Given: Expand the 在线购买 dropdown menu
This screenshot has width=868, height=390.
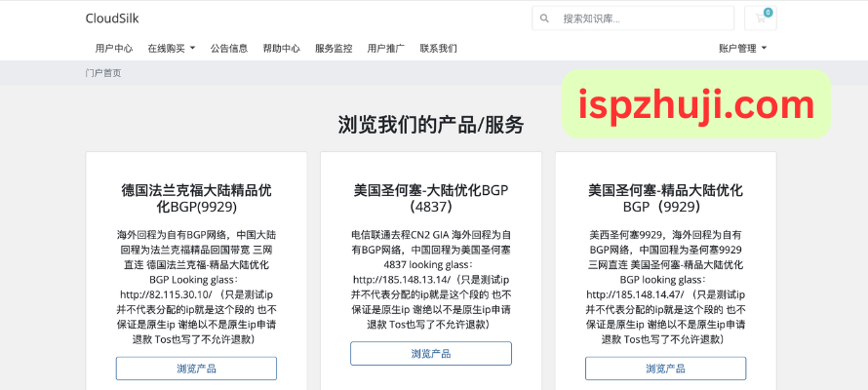Looking at the screenshot, I should [x=172, y=48].
